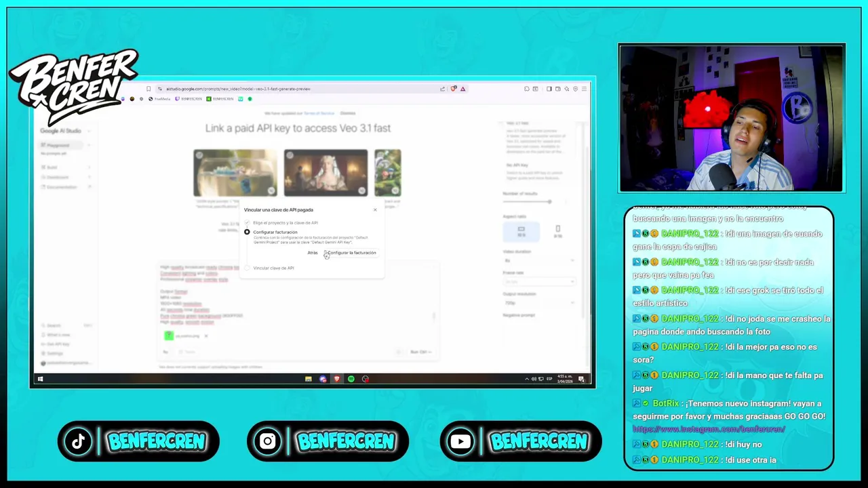Bookmark this page using the address bar icon
Image resolution: width=868 pixels, height=488 pixels.
[x=149, y=89]
